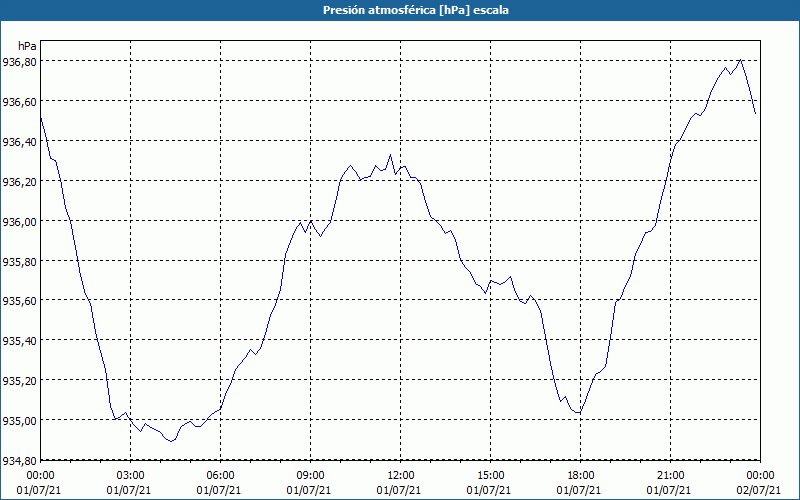Select the 934,80 y-axis value
Screen dimensions: 800x500
19,460
